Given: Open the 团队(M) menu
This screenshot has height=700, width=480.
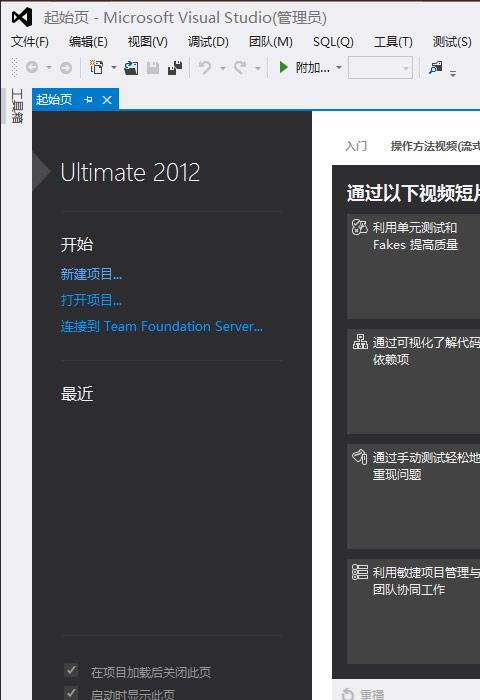Looking at the screenshot, I should coord(271,42).
